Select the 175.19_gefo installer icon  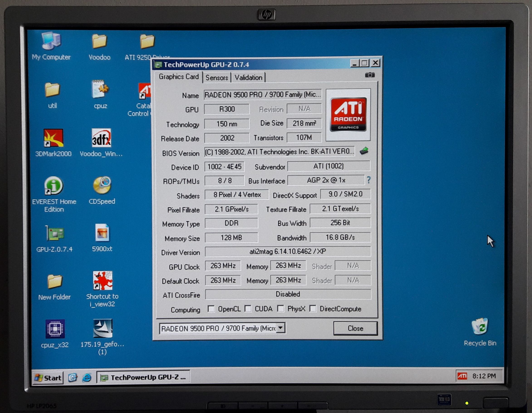103,328
